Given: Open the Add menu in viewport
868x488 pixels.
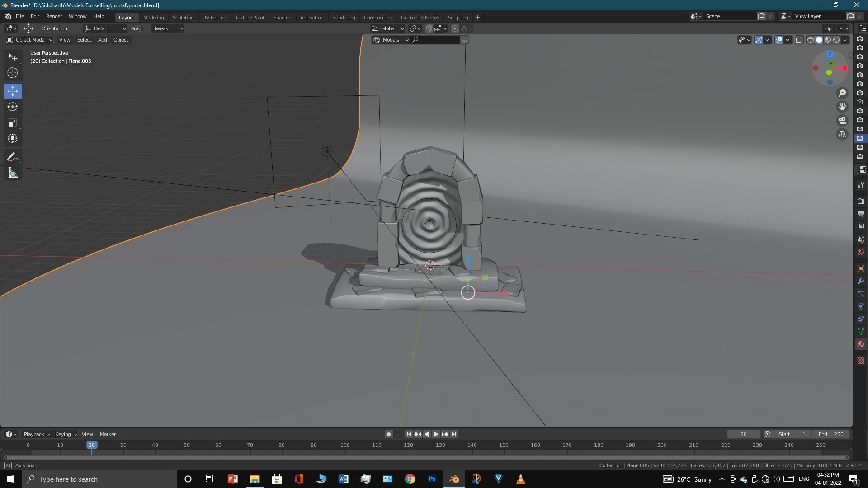Looking at the screenshot, I should (x=103, y=40).
